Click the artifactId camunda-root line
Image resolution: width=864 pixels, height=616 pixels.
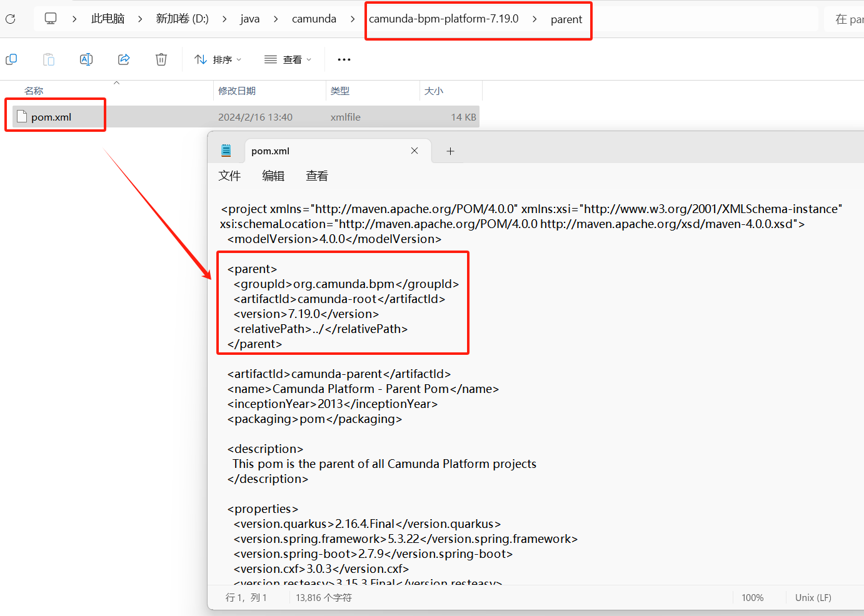tap(339, 299)
